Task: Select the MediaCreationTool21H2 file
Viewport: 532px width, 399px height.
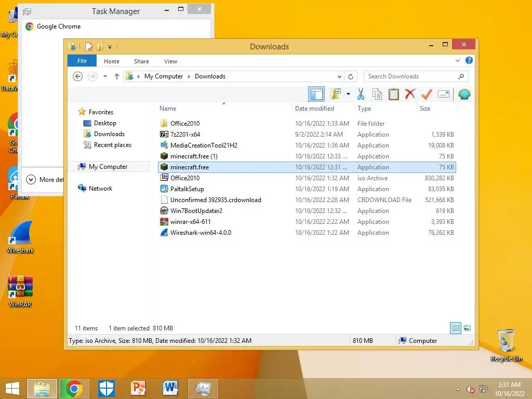Action: (307, 145)
